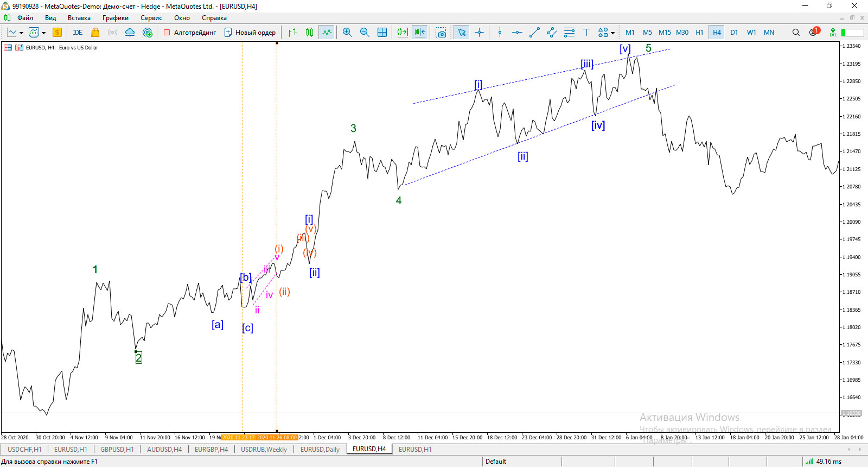Select the D1 timeframe
The width and height of the screenshot is (868, 467).
pyautogui.click(x=734, y=33)
